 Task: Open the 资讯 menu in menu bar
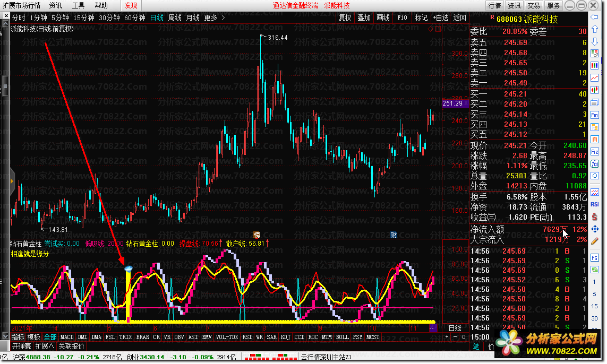(55, 5)
